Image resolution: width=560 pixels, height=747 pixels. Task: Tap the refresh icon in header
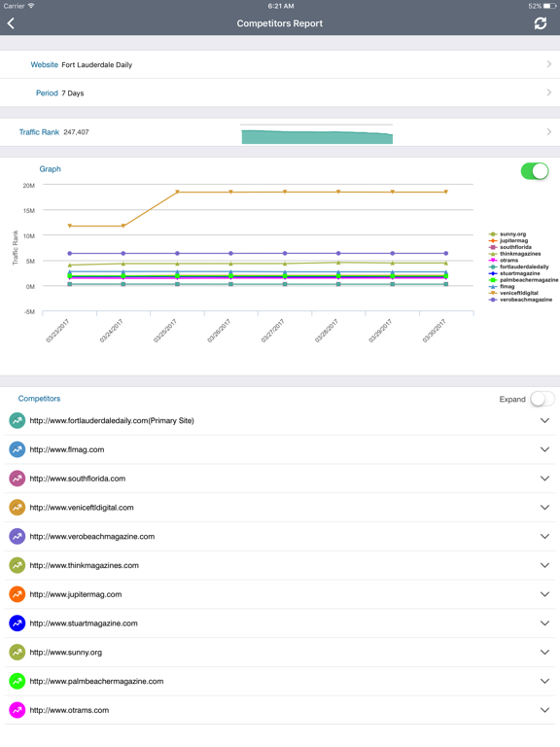pos(540,23)
